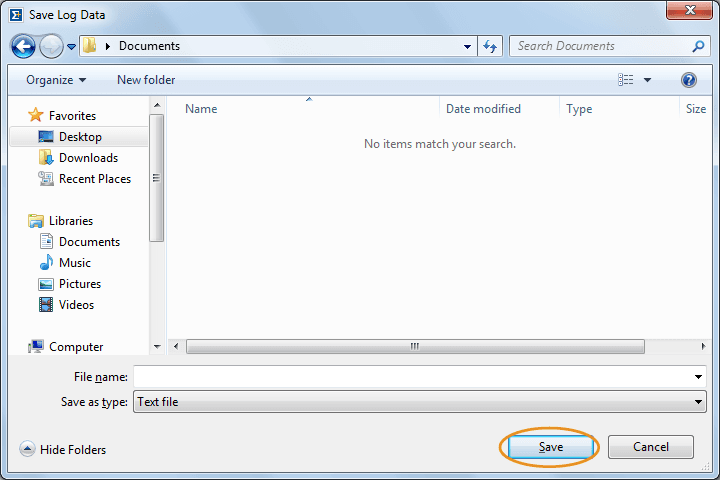Select Videos library in sidebar

click(76, 305)
